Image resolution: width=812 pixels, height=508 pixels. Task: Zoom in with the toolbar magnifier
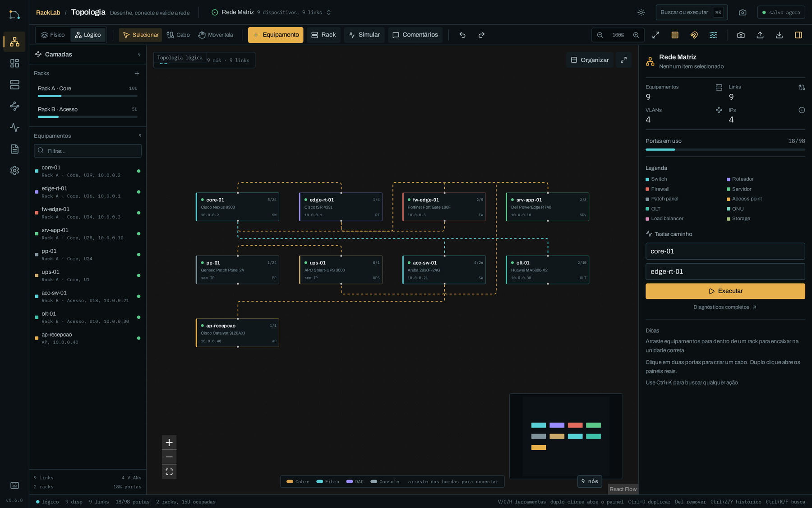click(x=636, y=35)
